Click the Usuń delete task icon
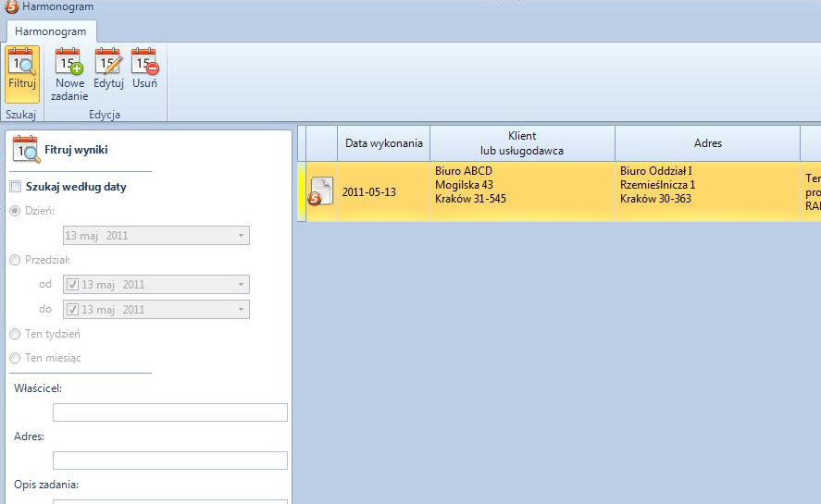 click(144, 63)
